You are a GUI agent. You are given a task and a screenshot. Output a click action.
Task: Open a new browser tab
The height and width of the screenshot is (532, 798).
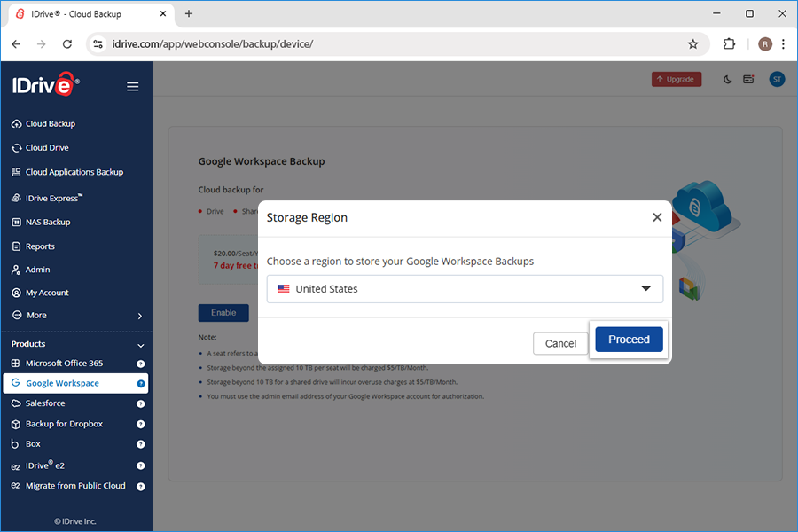pos(189,14)
